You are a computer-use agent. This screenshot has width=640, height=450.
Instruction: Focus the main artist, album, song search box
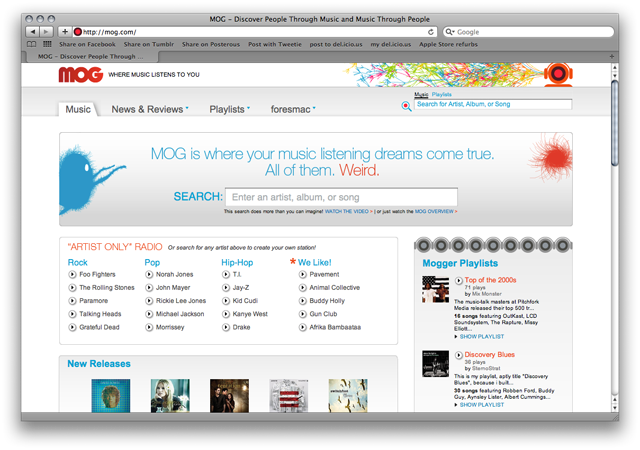tap(341, 197)
